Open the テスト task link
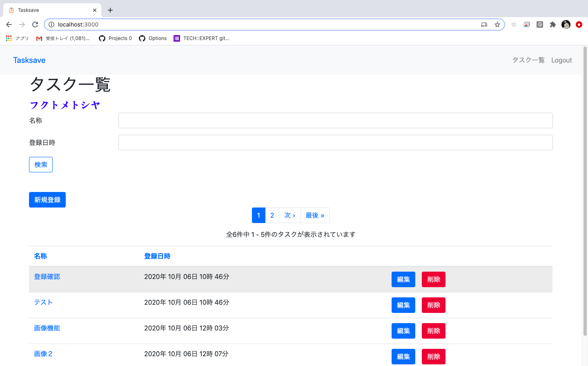 point(43,302)
